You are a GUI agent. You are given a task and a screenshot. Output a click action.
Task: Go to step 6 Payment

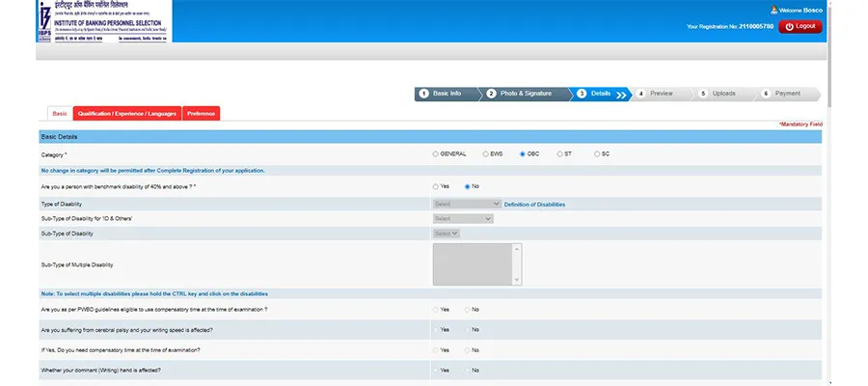[787, 94]
